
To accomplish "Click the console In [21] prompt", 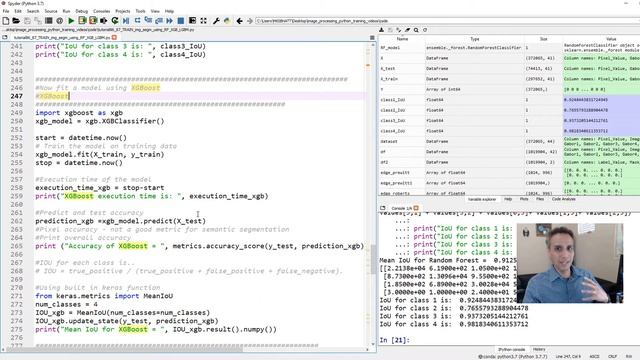I will 394,340.
